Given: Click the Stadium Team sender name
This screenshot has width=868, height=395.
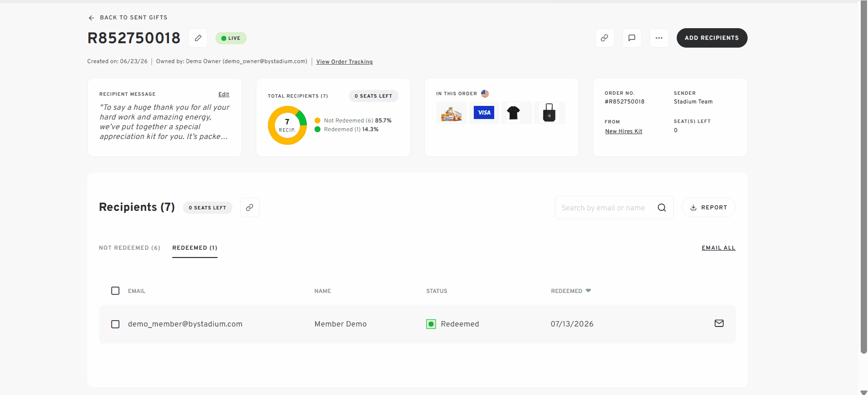Looking at the screenshot, I should point(693,102).
